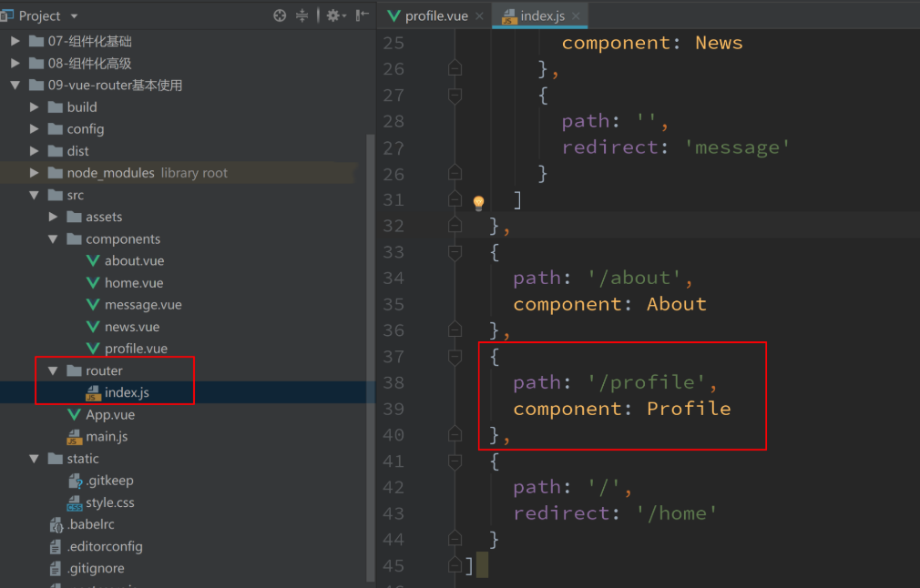Click fold marker at line 26 closing brace
This screenshot has width=920, height=588.
click(455, 68)
